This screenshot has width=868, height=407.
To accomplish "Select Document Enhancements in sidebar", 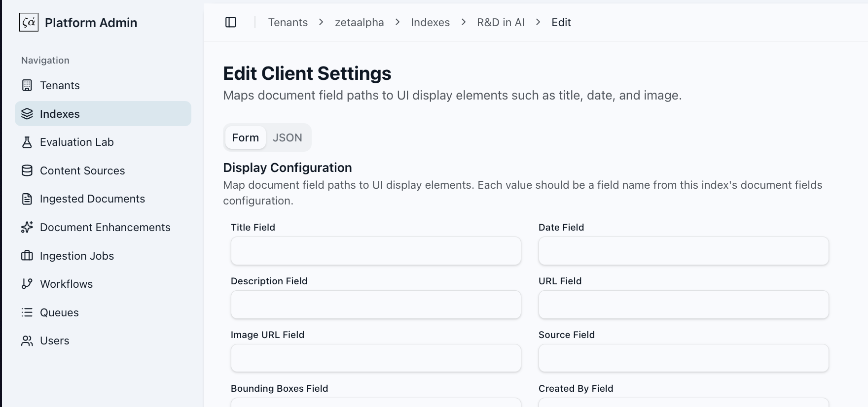I will [103, 227].
